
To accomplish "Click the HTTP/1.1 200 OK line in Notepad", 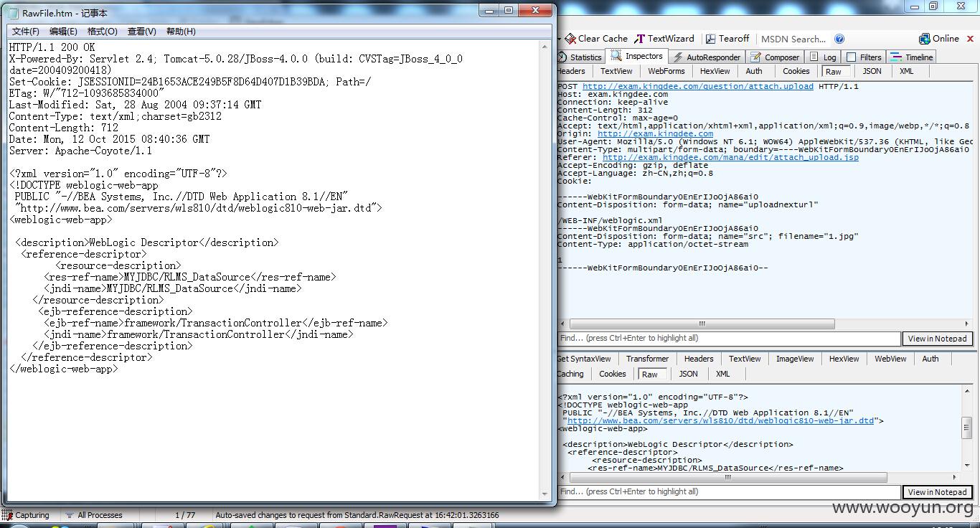I will coord(52,47).
